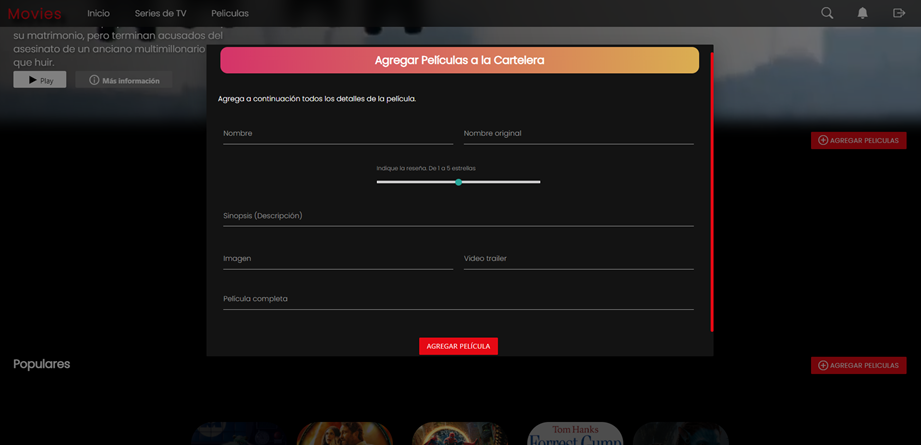Click the Imagen input field

338,259
